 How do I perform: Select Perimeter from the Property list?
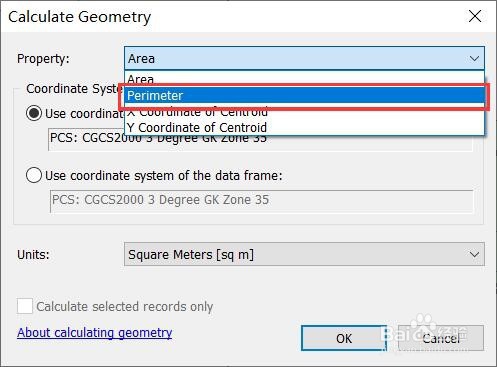pos(304,96)
